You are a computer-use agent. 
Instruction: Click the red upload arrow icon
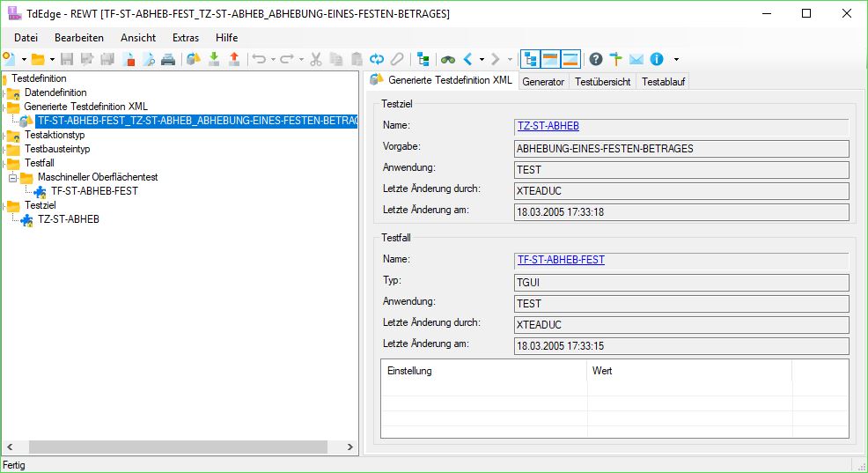tap(234, 59)
